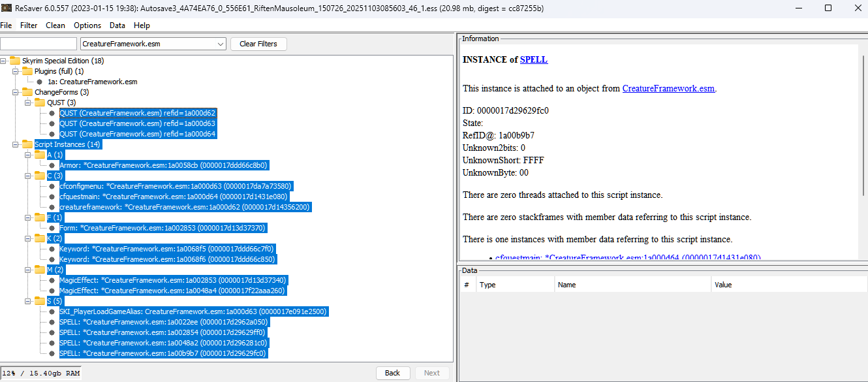
Task: Select the K (2) folder icon
Action: 40,238
